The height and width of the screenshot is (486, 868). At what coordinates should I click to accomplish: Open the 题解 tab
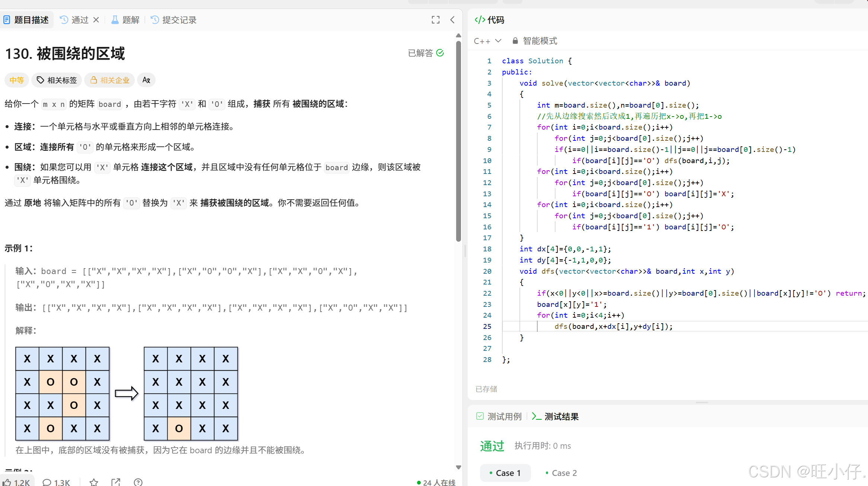coord(126,20)
